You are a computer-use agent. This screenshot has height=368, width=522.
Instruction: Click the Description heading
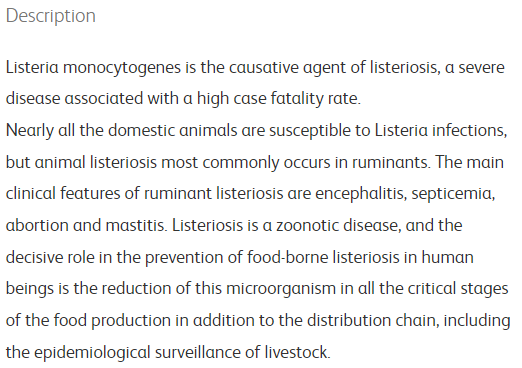coord(51,16)
